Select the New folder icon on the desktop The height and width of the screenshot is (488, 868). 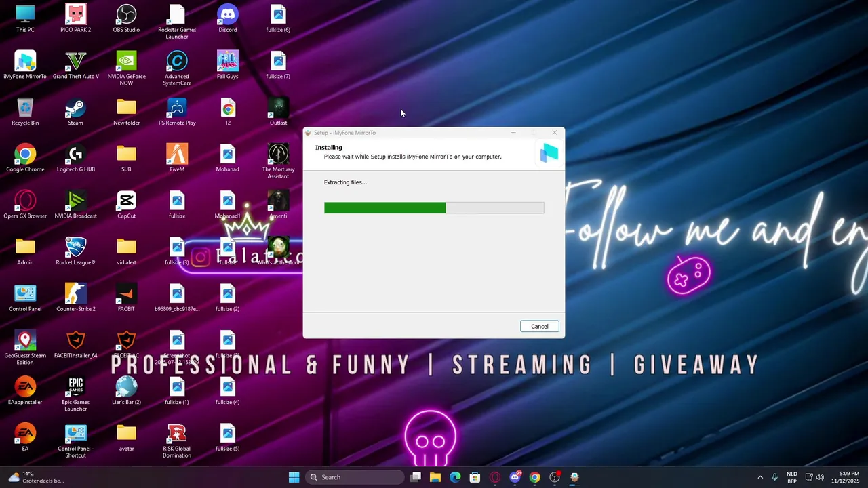click(126, 113)
